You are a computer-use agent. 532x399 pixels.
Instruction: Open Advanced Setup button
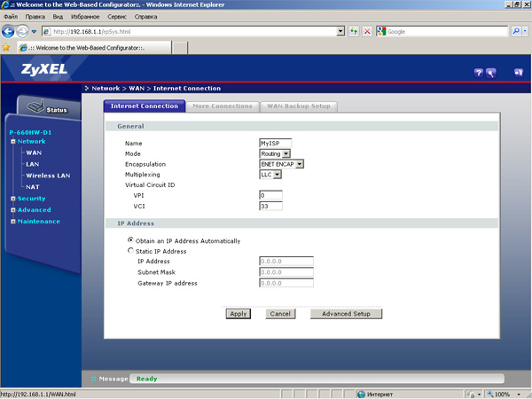[346, 314]
